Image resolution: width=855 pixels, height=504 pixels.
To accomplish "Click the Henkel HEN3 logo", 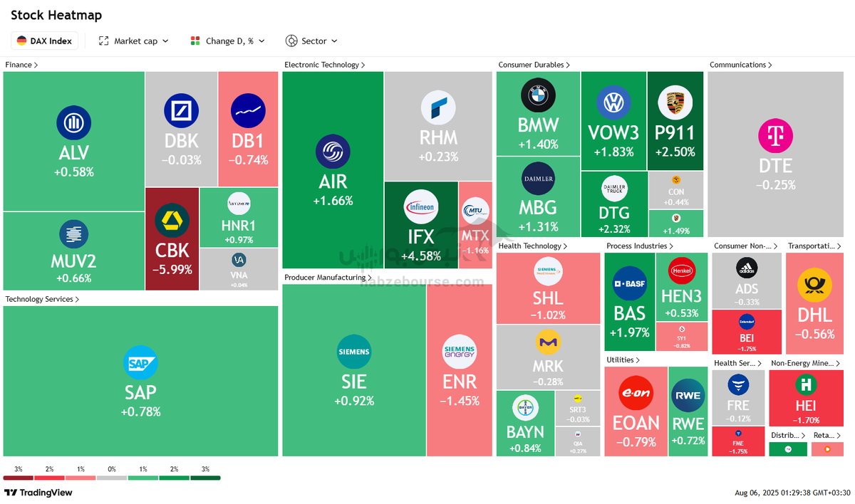I will [681, 271].
